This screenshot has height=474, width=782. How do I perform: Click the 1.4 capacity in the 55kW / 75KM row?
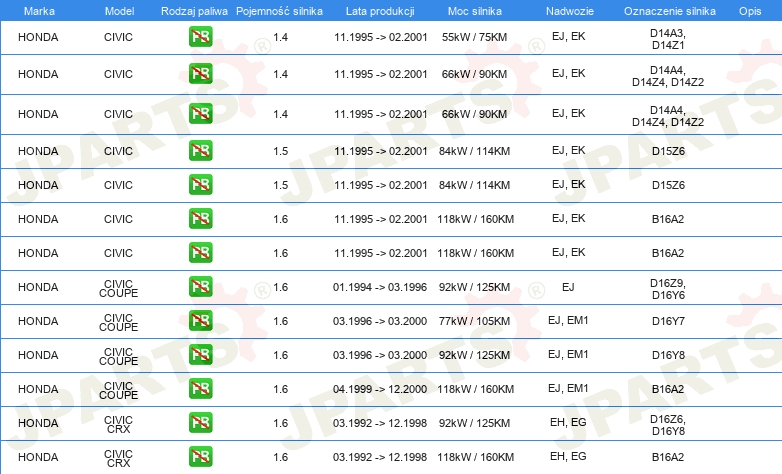pyautogui.click(x=280, y=37)
